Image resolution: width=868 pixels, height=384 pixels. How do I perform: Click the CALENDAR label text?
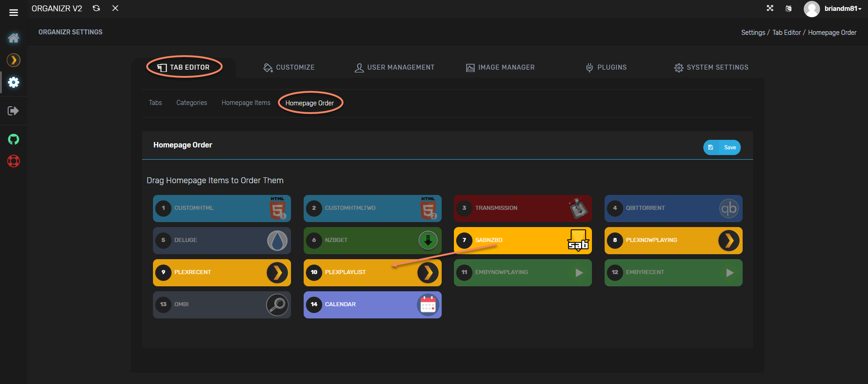(340, 304)
